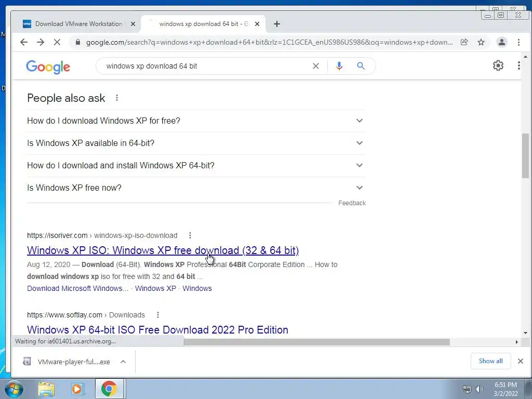The width and height of the screenshot is (532, 399).
Task: Open the volume speaker tray icon
Action: pos(479,389)
